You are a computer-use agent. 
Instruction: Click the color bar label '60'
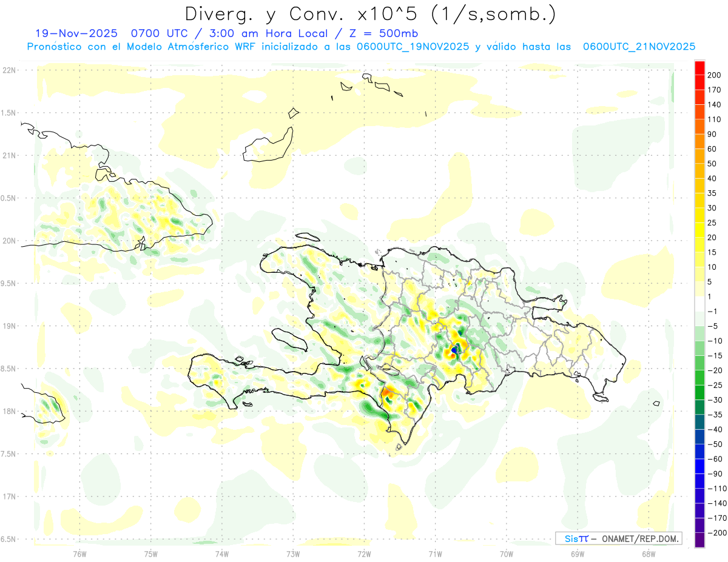click(712, 149)
